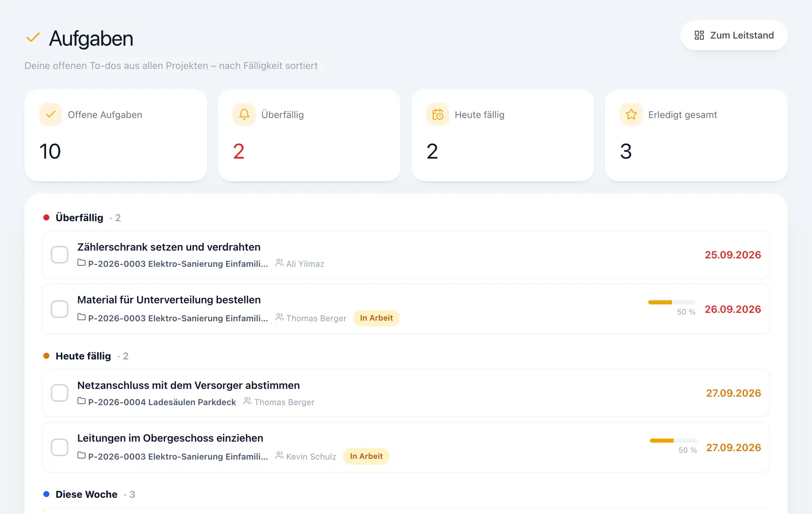
Task: Click the person icon next to Ali Yilmaz
Action: 280,263
